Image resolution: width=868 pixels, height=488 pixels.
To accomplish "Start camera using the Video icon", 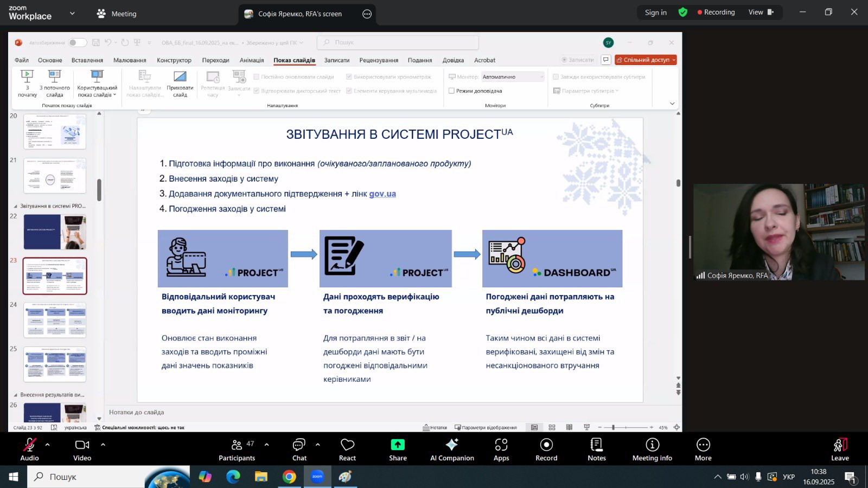I will [x=82, y=445].
